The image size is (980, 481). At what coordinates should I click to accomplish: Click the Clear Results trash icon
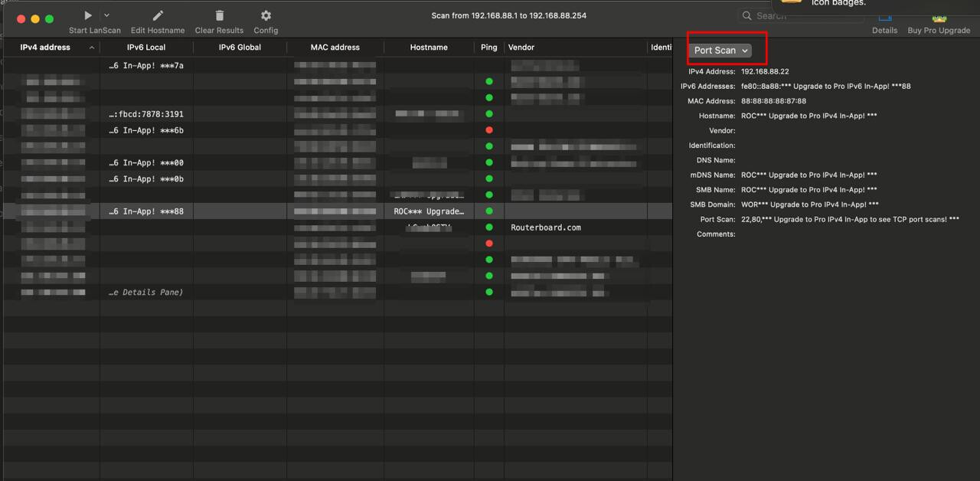pos(220,15)
